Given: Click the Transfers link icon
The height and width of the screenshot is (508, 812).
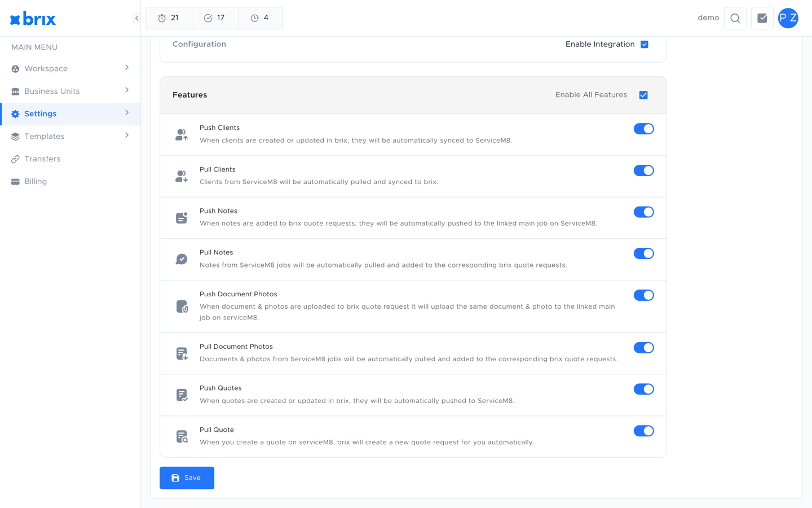Looking at the screenshot, I should click(x=15, y=159).
